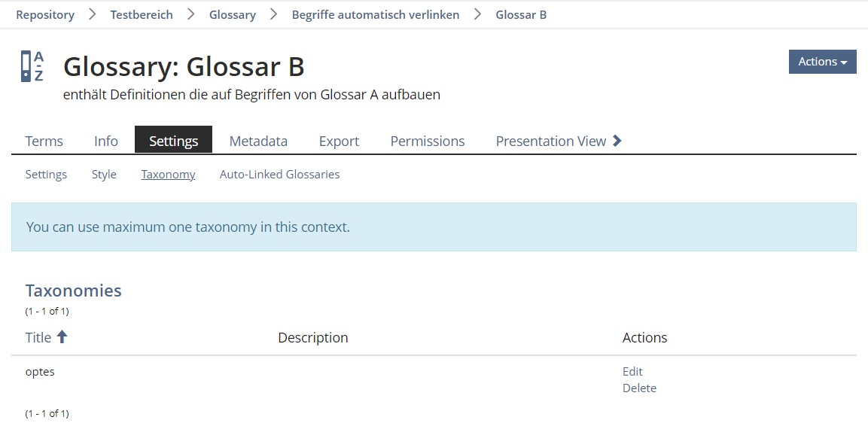
Task: Switch to the Terms tab
Action: click(44, 141)
